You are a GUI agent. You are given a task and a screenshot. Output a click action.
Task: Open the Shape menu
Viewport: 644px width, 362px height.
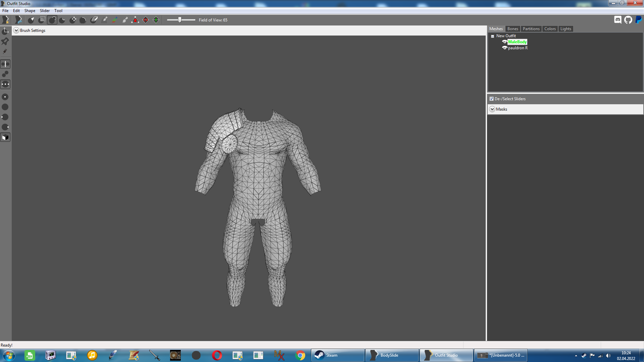tap(30, 11)
